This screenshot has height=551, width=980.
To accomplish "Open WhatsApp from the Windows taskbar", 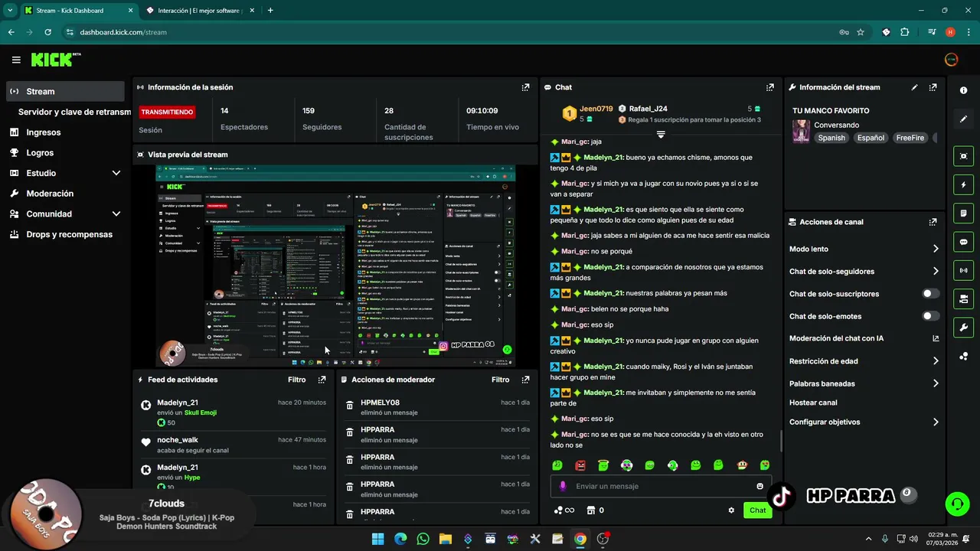I will tap(423, 539).
